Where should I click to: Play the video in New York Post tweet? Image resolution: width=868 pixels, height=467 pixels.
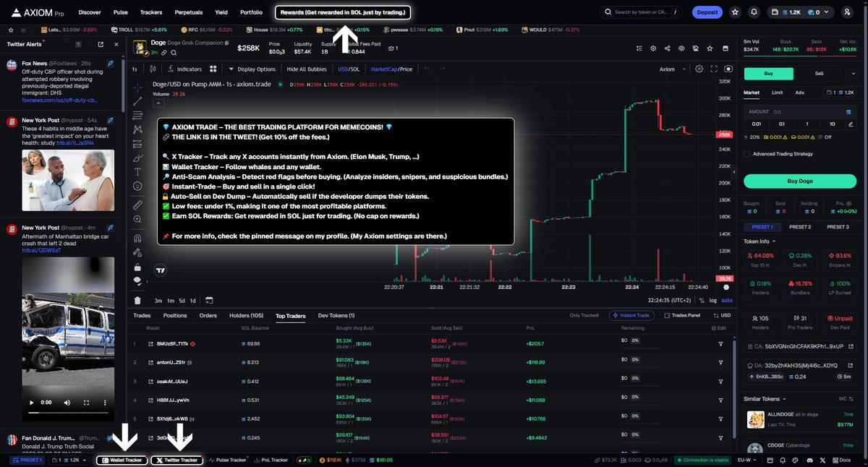coord(32,402)
